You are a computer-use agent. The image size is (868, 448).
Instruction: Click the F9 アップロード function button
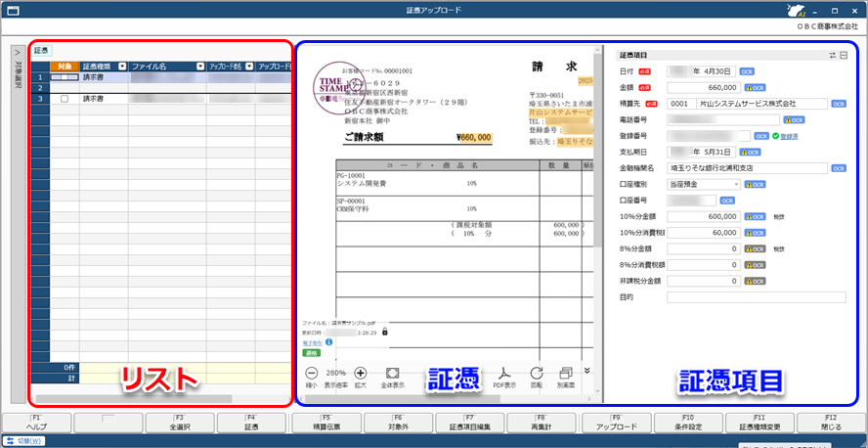tap(616, 424)
